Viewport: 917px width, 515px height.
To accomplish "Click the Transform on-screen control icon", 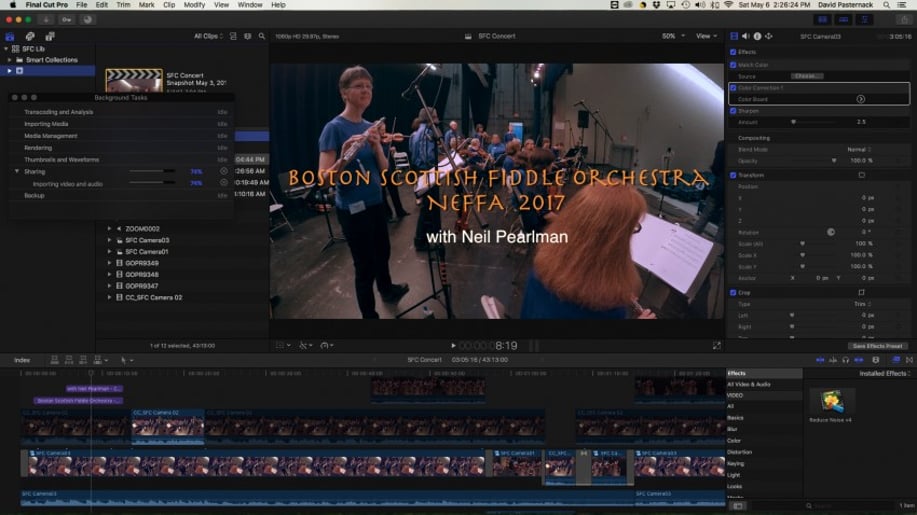I will pyautogui.click(x=861, y=175).
